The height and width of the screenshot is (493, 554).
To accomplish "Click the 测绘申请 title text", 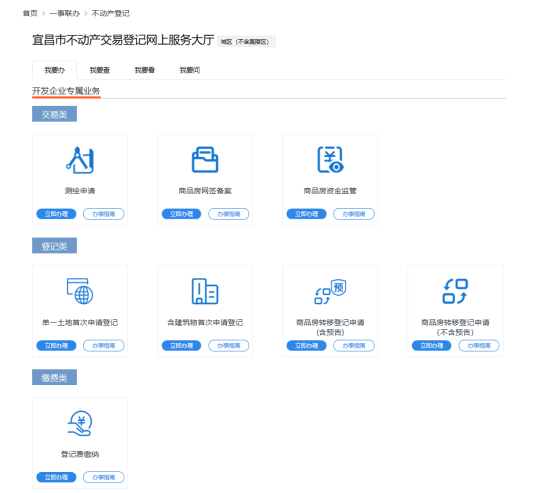I will coord(80,191).
